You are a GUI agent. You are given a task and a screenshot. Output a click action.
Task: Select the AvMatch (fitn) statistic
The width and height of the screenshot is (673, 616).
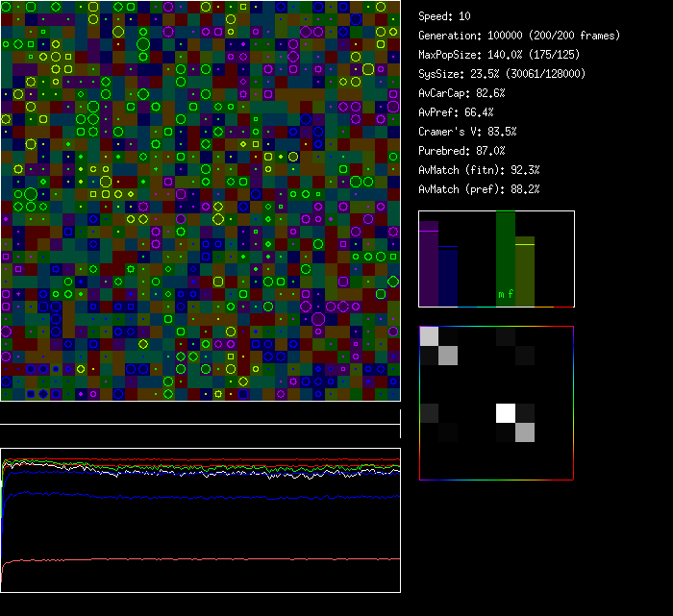(x=479, y=170)
